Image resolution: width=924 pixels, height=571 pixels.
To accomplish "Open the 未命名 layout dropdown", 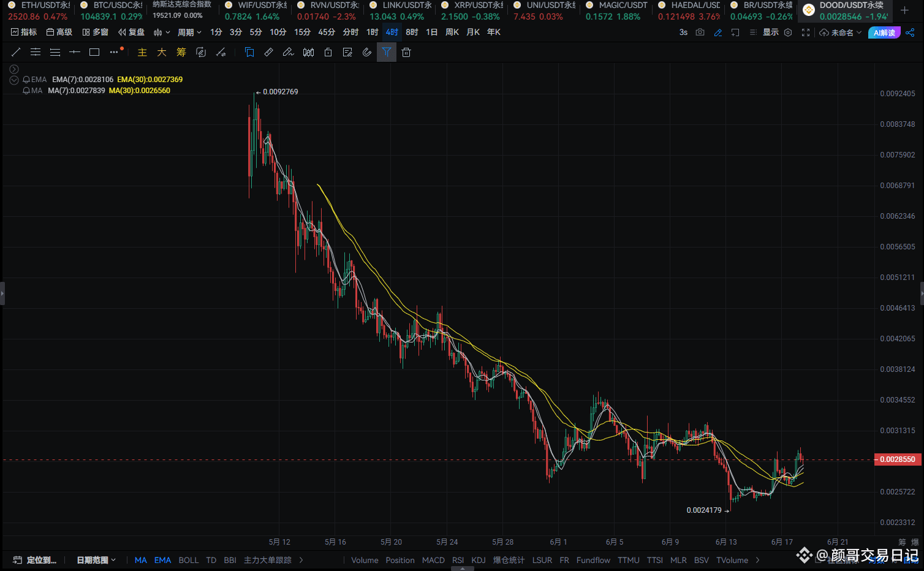I will click(841, 32).
